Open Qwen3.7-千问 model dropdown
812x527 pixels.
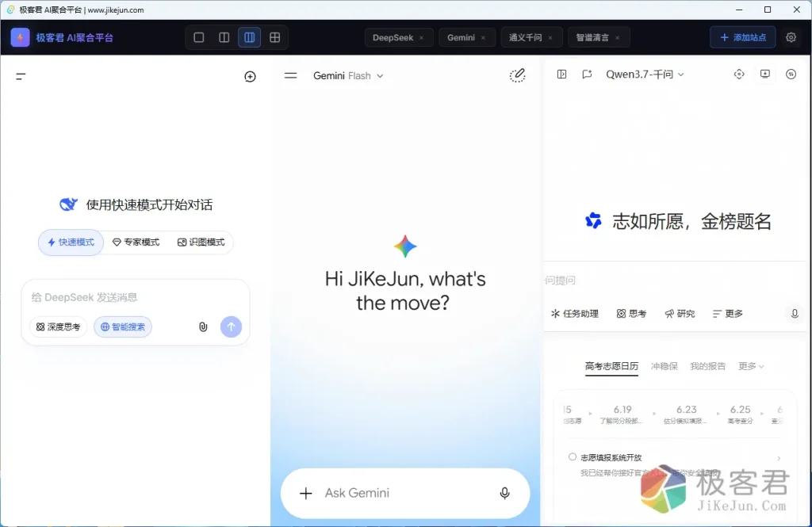click(x=645, y=74)
